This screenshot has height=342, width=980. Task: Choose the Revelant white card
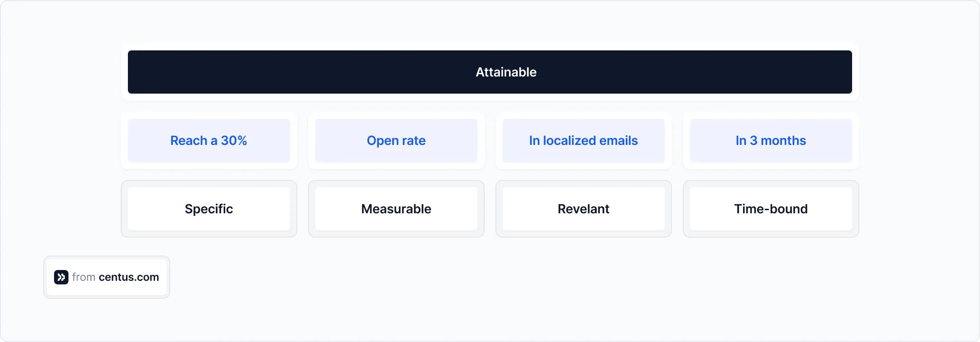tap(583, 209)
